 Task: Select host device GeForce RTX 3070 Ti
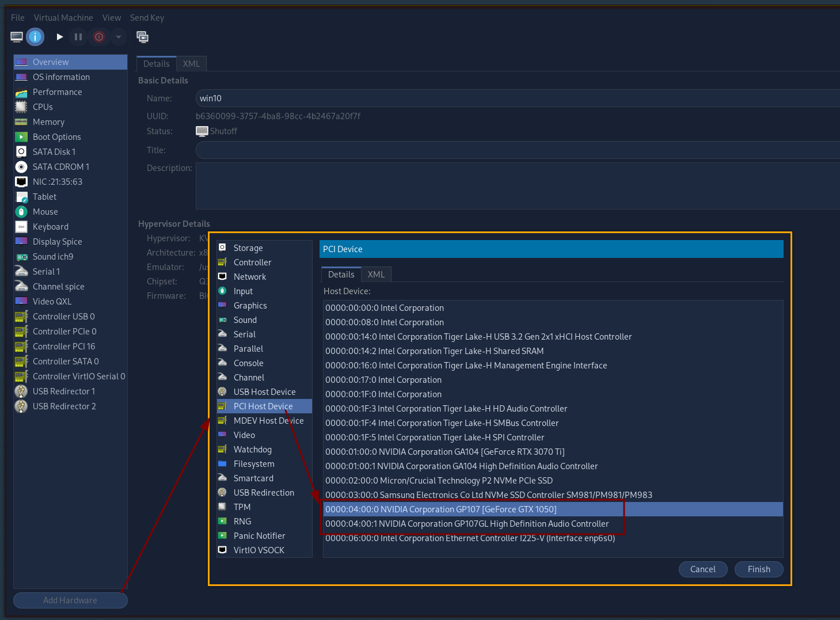(553, 452)
